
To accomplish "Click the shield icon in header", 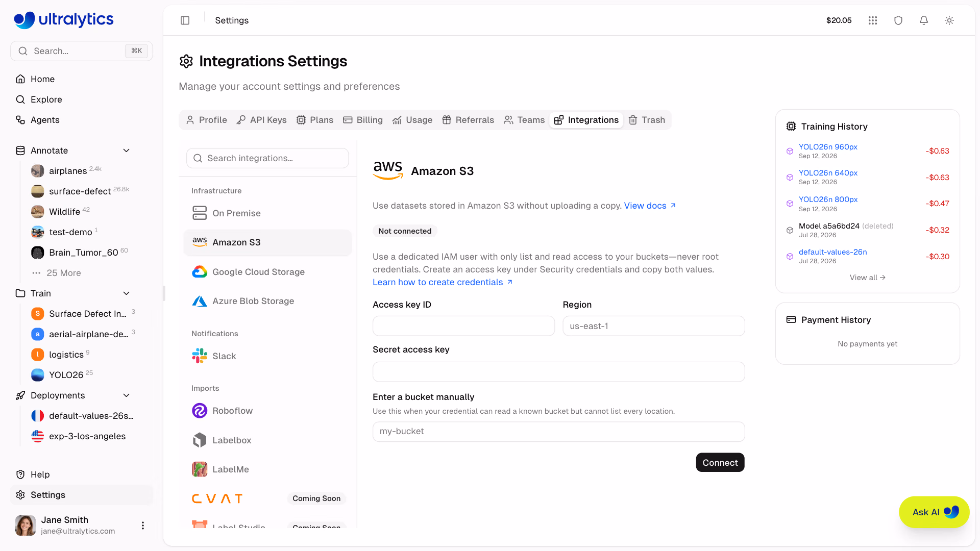I will click(898, 20).
